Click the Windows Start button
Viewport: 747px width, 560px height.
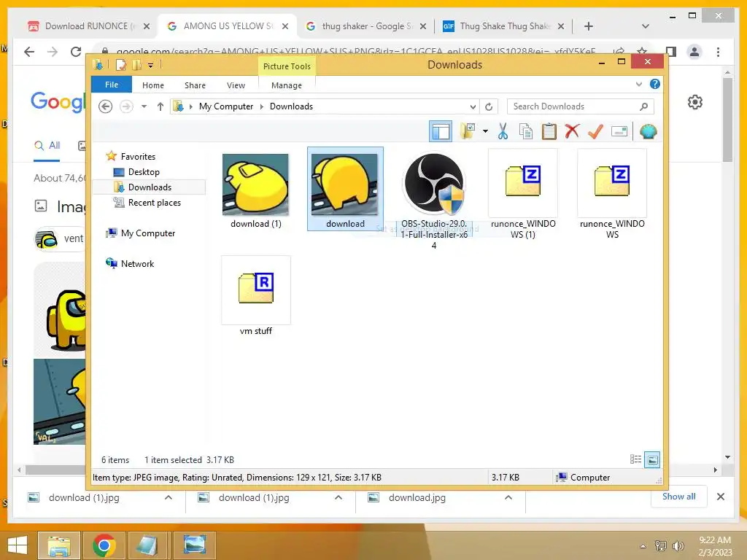point(18,545)
